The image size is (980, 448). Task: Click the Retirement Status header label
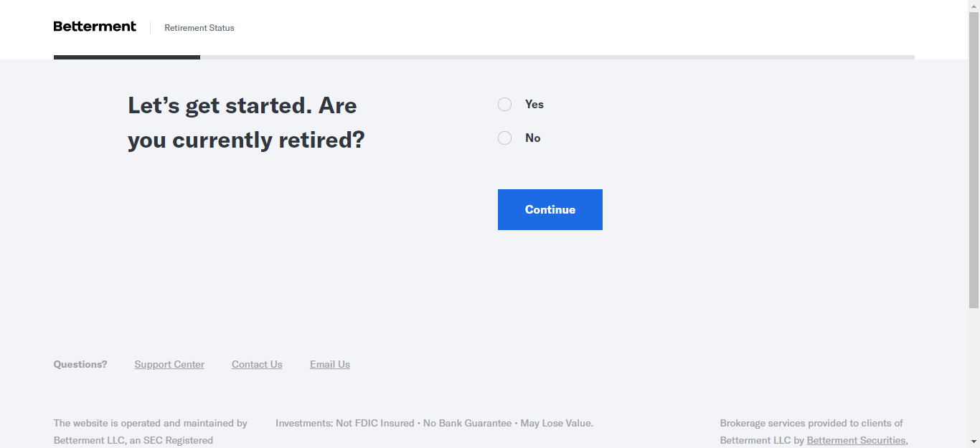click(x=199, y=28)
